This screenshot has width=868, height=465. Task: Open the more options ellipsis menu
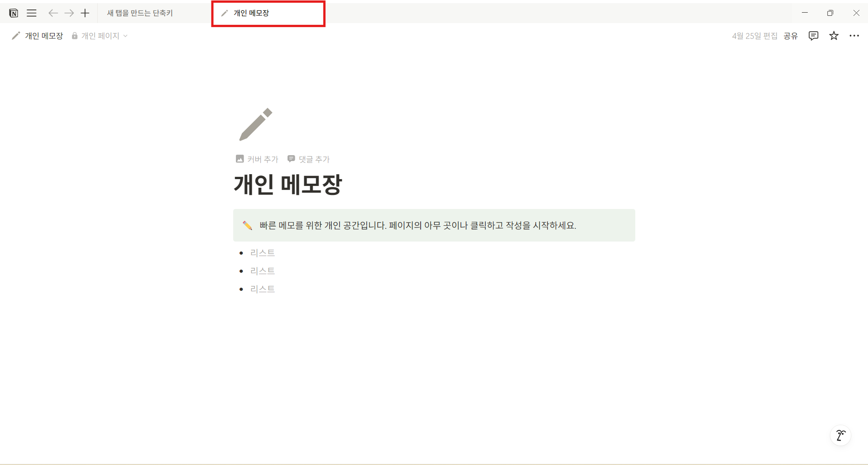click(x=855, y=36)
